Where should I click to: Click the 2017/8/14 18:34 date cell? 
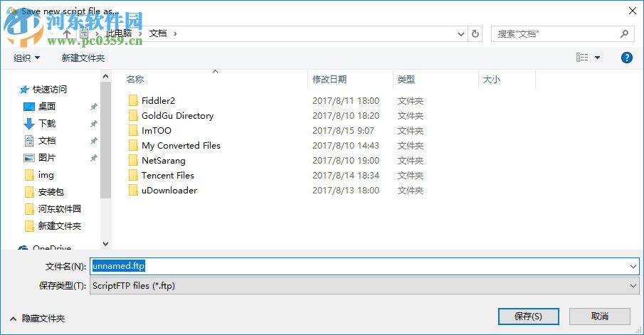pos(345,175)
